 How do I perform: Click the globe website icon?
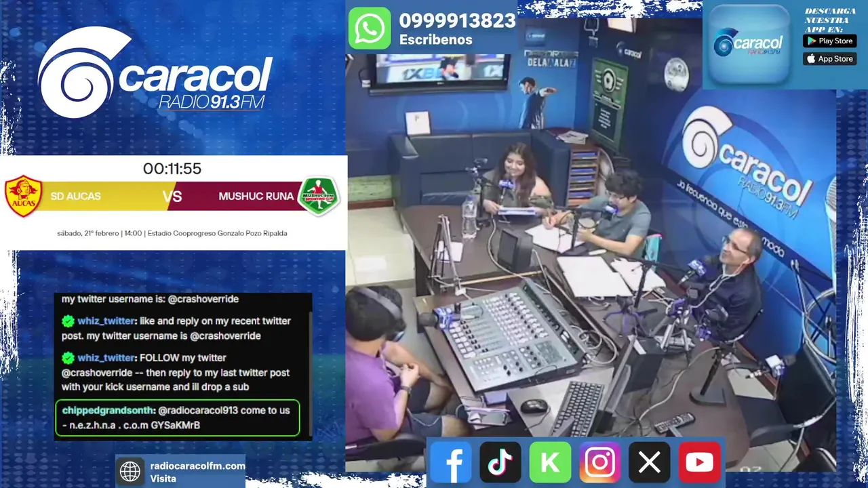point(130,472)
